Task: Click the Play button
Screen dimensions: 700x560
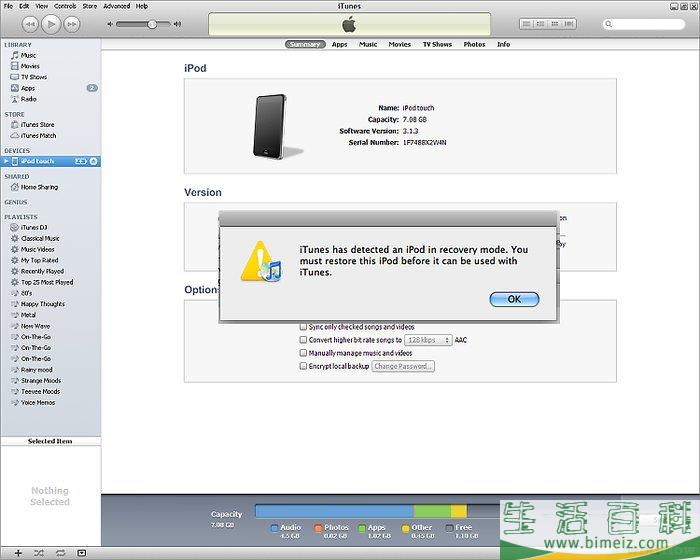Action: [x=51, y=24]
